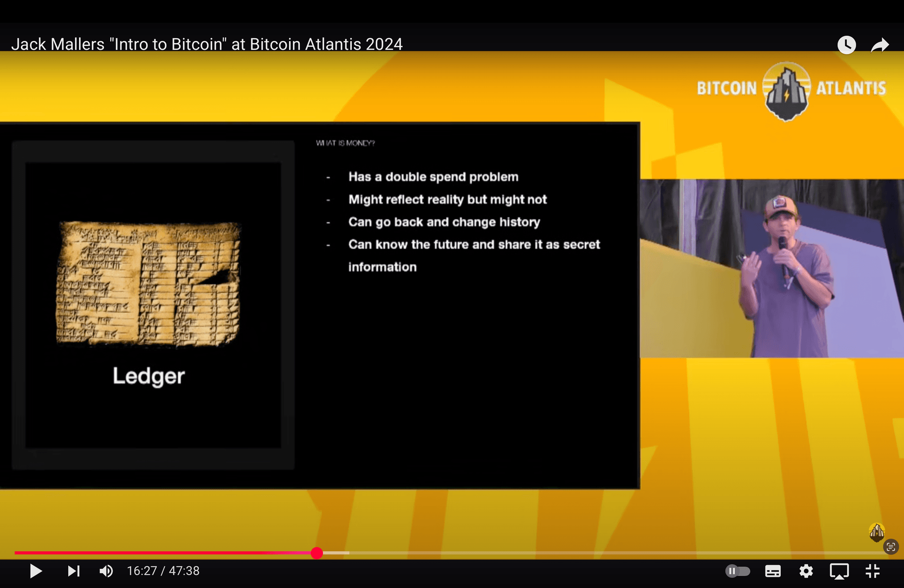Click the AirPlay cast icon
The width and height of the screenshot is (904, 588).
(839, 571)
